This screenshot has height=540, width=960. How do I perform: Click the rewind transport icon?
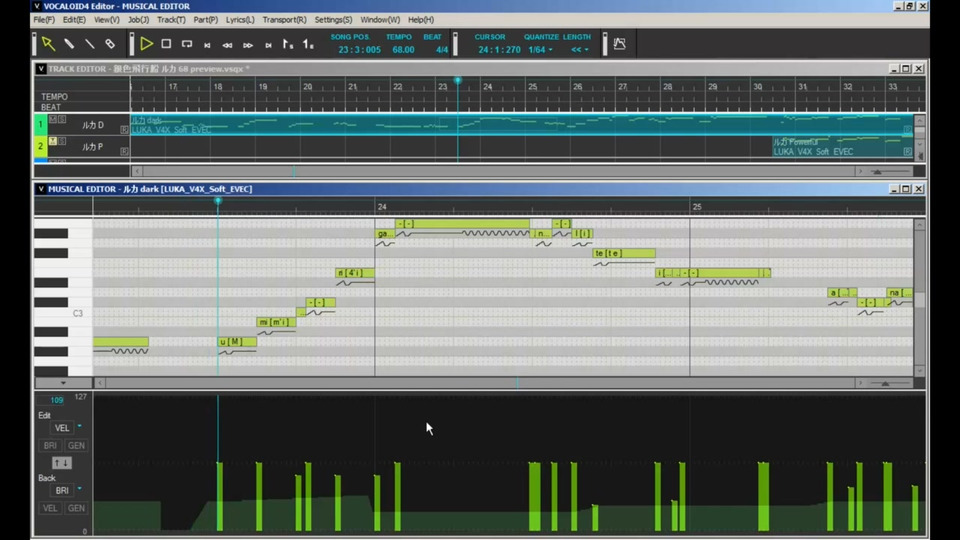tap(227, 45)
